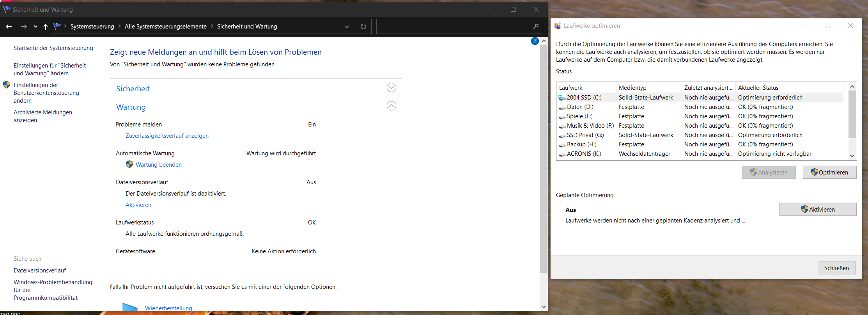The height and width of the screenshot is (315, 868).
Task: Click Aktivieren under Dateiversionsverlauf
Action: click(x=138, y=205)
